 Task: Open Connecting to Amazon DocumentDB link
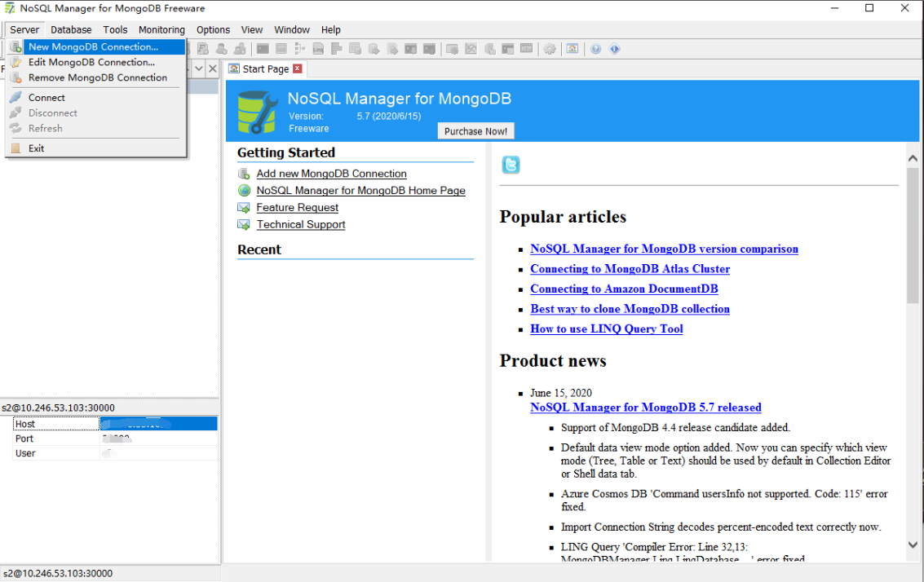pyautogui.click(x=624, y=289)
